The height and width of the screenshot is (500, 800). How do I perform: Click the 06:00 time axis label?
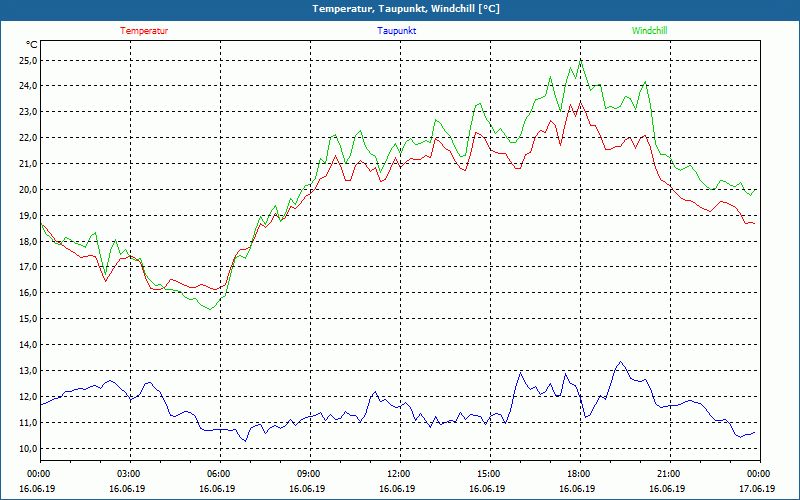(220, 474)
